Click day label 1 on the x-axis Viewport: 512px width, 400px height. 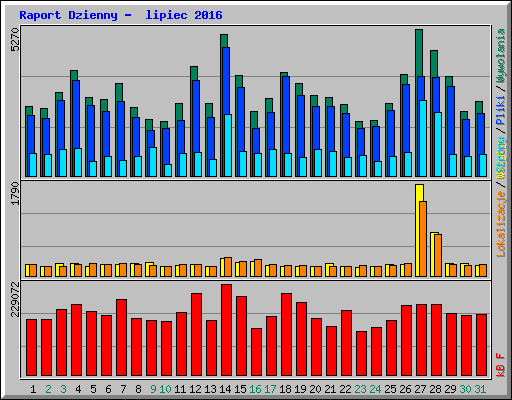pos(33,389)
